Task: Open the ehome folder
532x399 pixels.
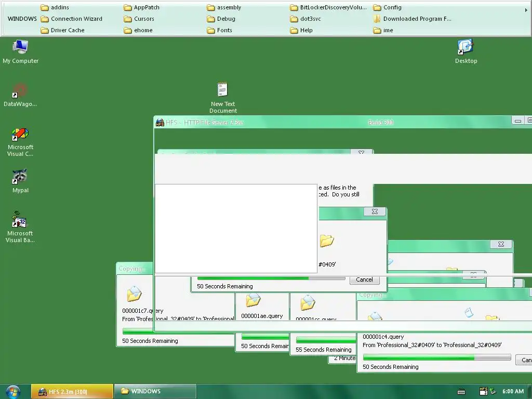Action: (138, 31)
